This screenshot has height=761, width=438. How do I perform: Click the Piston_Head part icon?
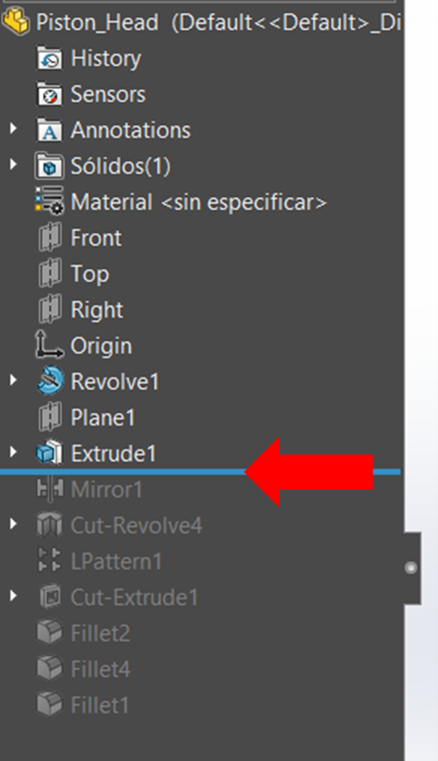16,22
